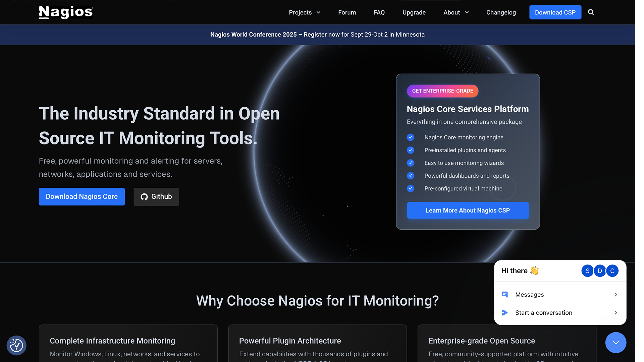The image size is (644, 362).
Task: Click checkmark beside Pre-configured virtual machine
Action: pyautogui.click(x=411, y=188)
